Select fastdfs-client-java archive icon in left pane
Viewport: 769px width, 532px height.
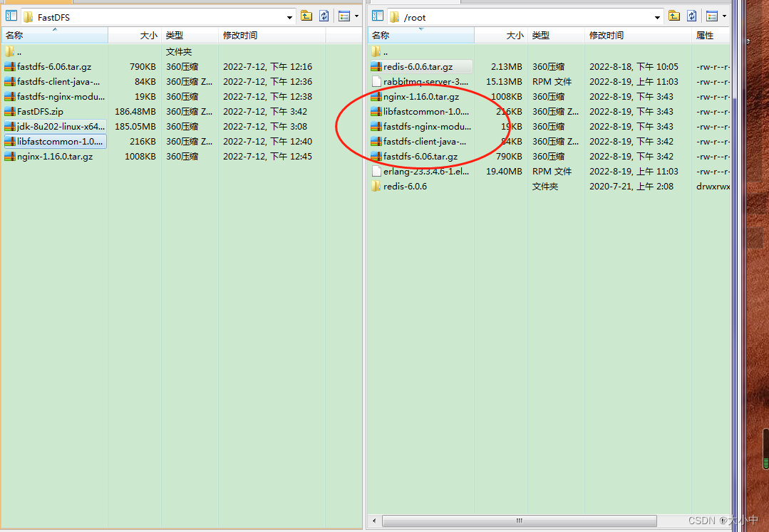10,82
